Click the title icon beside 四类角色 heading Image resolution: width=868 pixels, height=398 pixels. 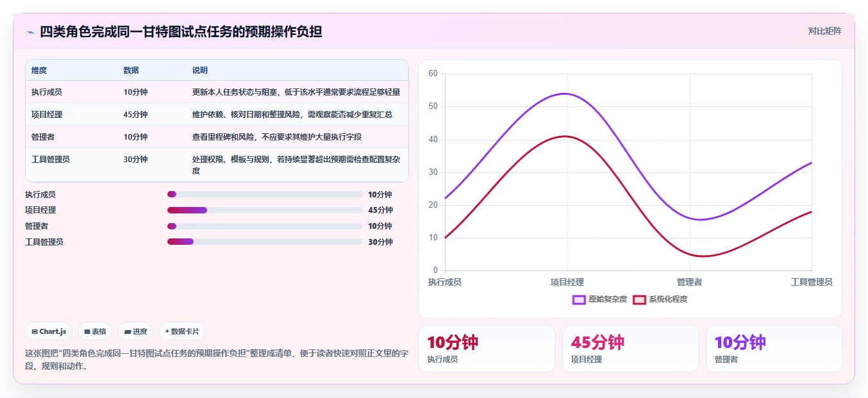[x=30, y=32]
